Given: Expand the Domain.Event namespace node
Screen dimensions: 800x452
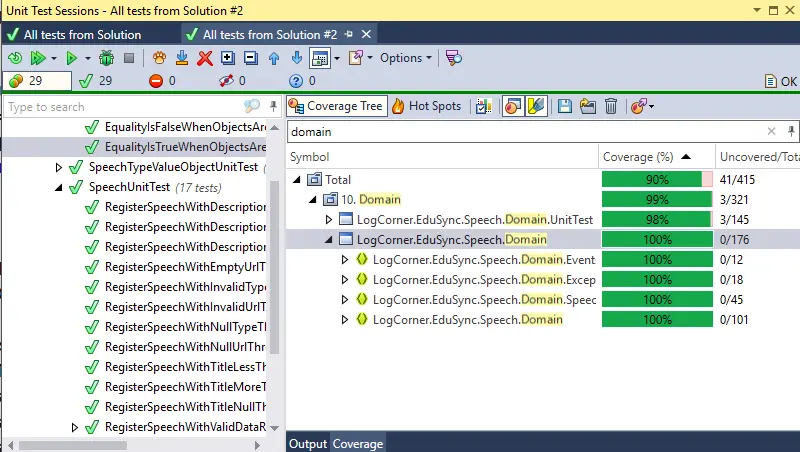Looking at the screenshot, I should (345, 259).
